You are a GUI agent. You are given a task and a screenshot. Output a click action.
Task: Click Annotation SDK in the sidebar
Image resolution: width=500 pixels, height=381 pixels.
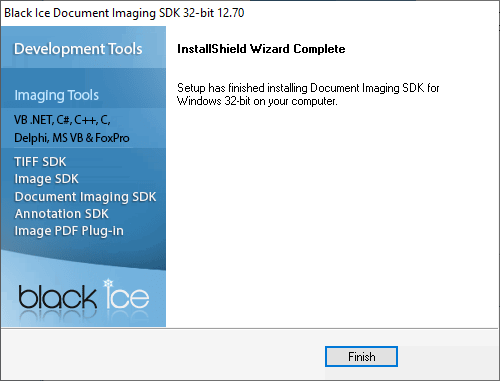61,214
